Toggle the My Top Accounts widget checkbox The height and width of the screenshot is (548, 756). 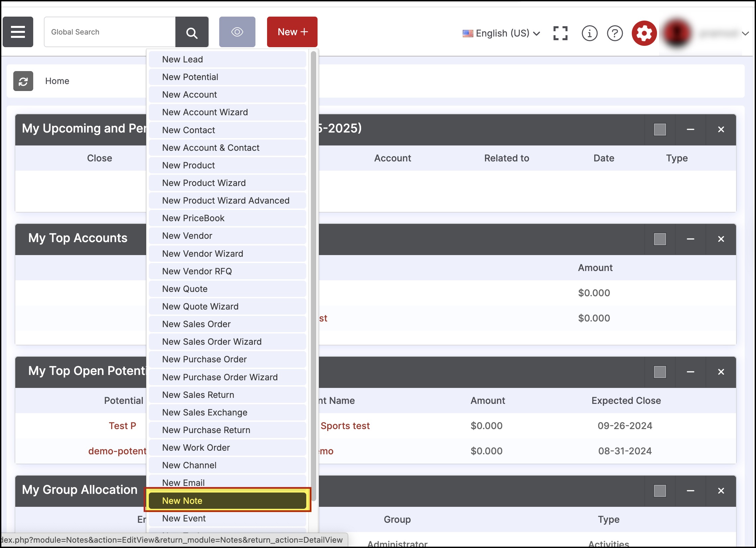point(659,239)
